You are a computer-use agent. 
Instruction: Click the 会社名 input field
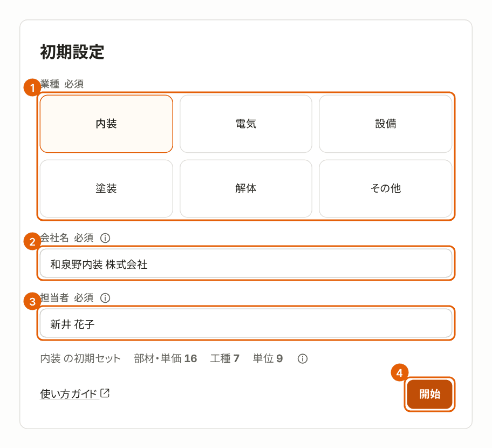coord(246,263)
